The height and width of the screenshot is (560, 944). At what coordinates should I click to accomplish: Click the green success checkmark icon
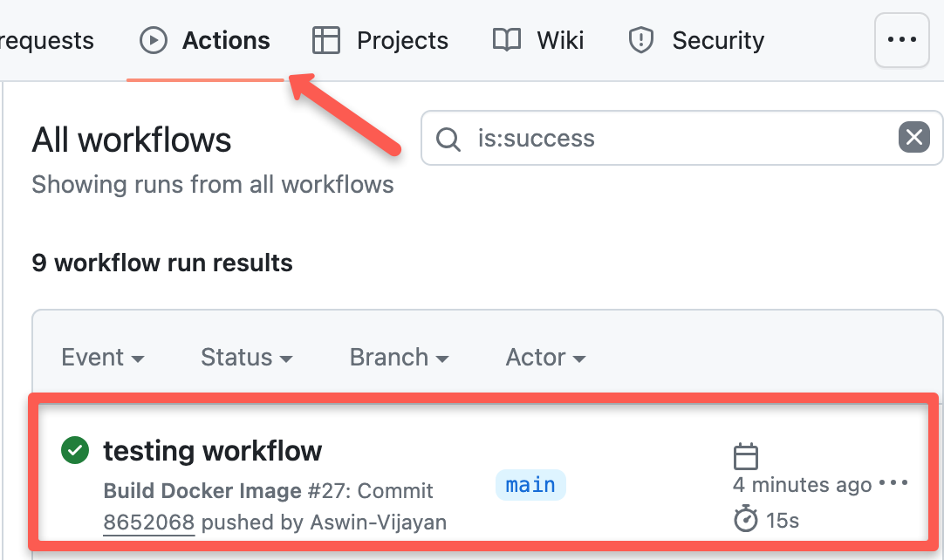pos(74,450)
